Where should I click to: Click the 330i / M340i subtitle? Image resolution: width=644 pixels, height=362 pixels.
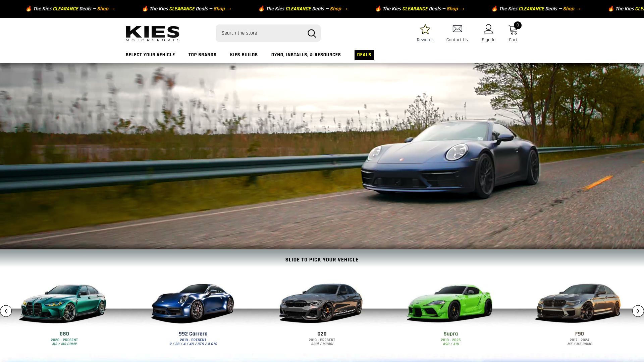(x=322, y=344)
